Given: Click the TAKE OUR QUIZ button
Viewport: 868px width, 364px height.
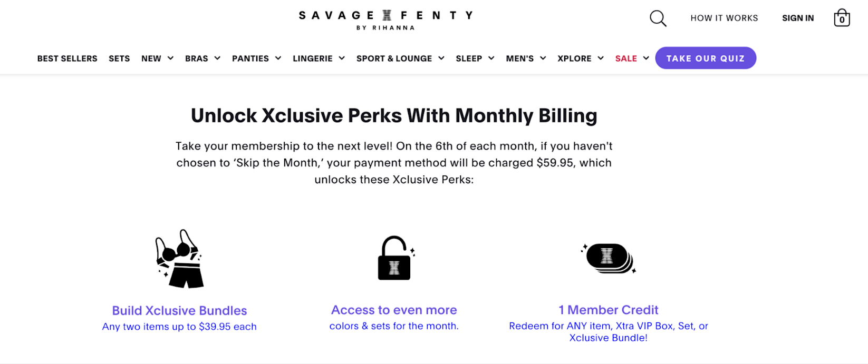Looking at the screenshot, I should 706,58.
